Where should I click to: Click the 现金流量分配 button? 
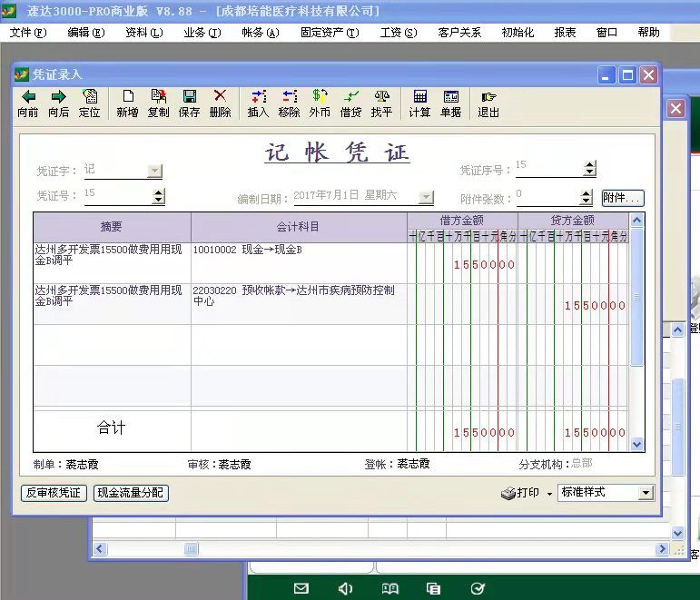coord(131,493)
